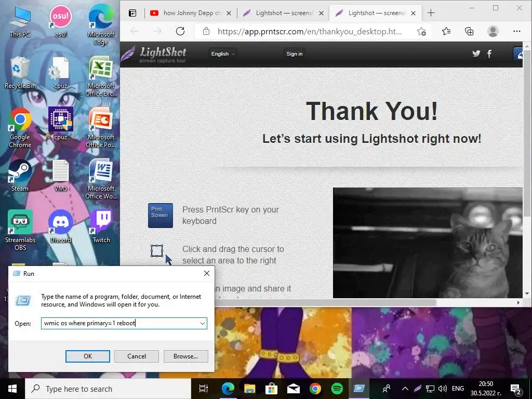The image size is (532, 399).
Task: Launch osu! from the desktop
Action: click(60, 21)
